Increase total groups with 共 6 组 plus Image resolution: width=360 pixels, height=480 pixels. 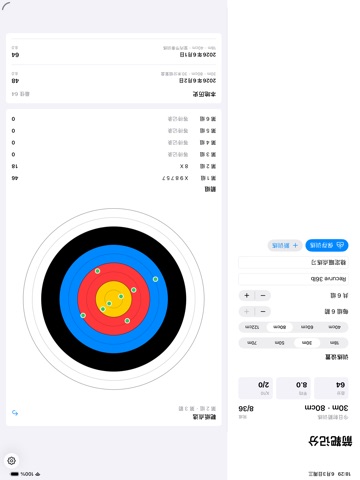[x=247, y=295]
